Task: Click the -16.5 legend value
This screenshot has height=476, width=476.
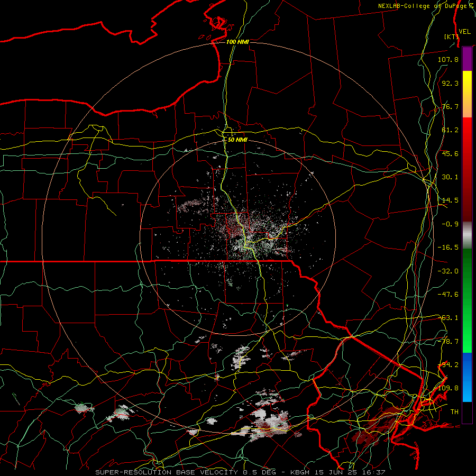Action: tap(448, 248)
